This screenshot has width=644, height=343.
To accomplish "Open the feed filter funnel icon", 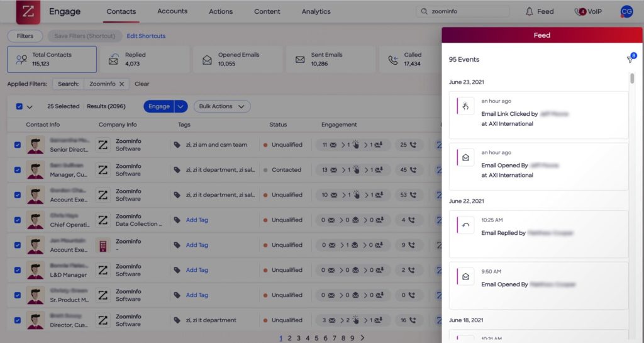I will (630, 59).
